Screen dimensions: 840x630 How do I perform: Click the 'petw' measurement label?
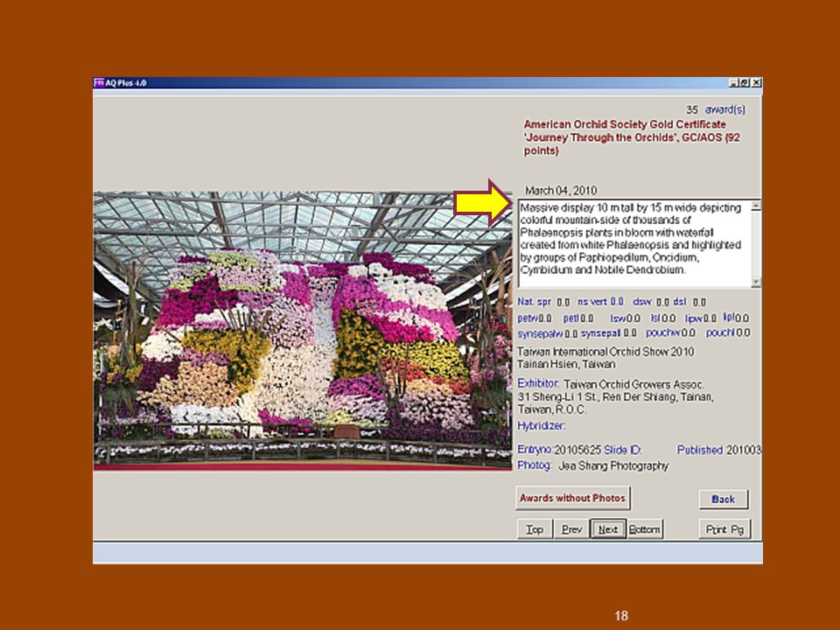point(527,318)
